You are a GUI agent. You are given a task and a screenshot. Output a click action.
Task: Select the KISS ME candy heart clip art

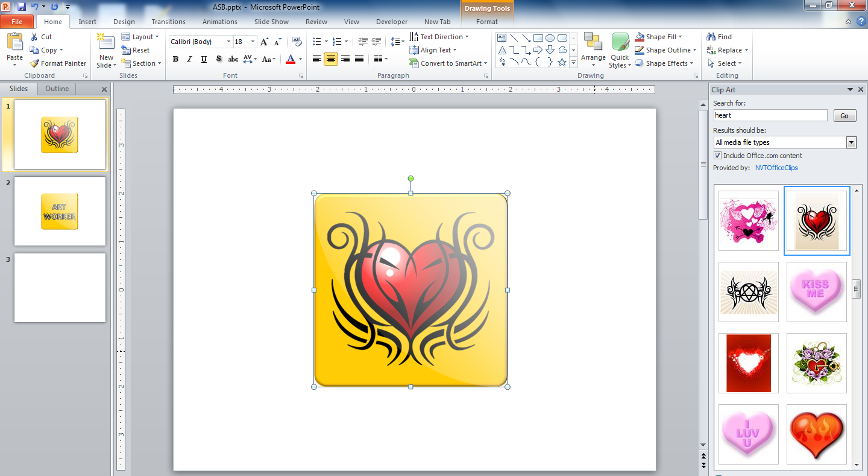[x=817, y=292]
